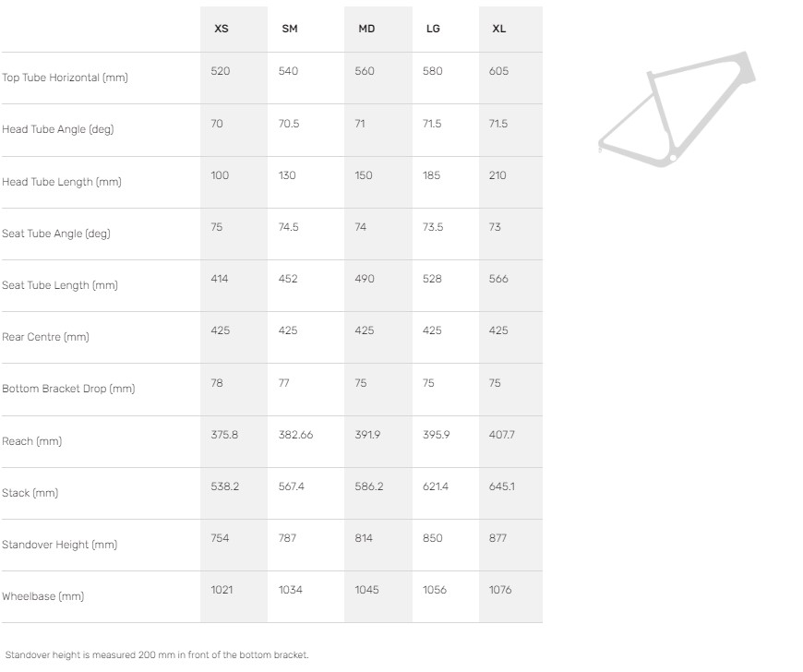The width and height of the screenshot is (803, 672).
Task: Select the Bottom Bracket Drop row label
Action: click(x=68, y=389)
